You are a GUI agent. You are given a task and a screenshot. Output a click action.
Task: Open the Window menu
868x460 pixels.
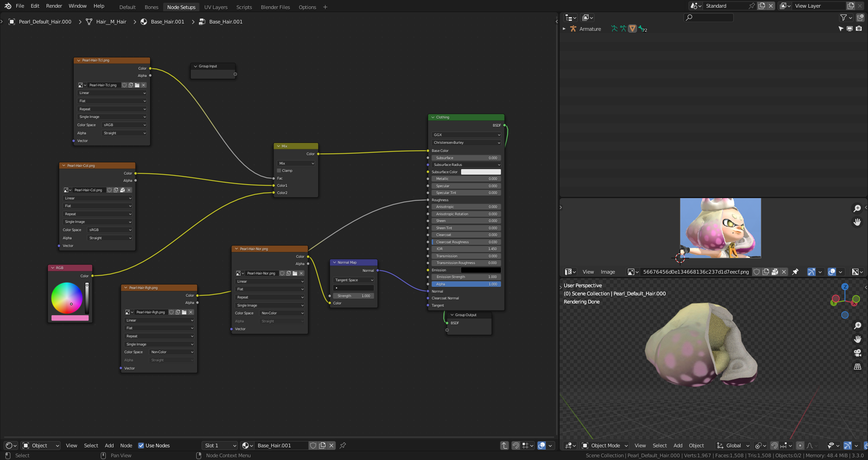tap(77, 6)
